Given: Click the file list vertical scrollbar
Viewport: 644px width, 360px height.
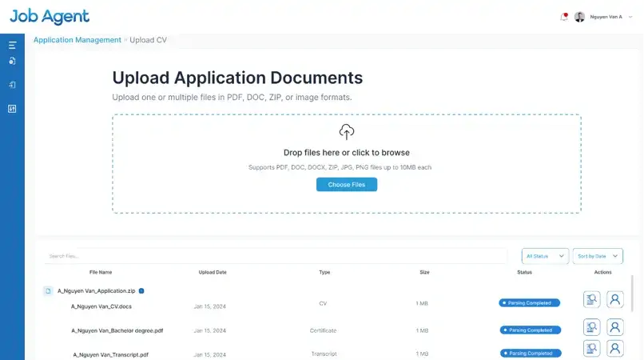Looking at the screenshot, I should pyautogui.click(x=632, y=294).
